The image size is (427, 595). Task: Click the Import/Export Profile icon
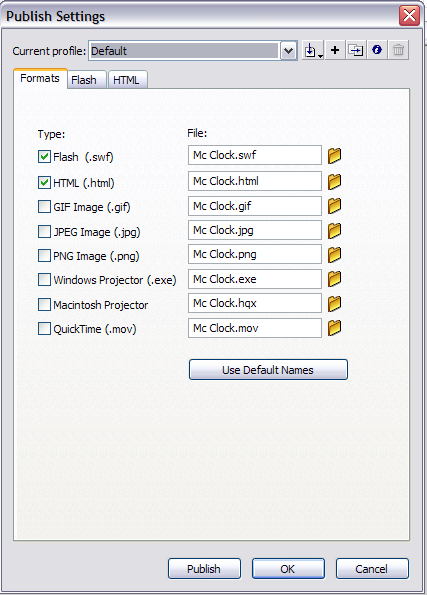pyautogui.click(x=313, y=50)
